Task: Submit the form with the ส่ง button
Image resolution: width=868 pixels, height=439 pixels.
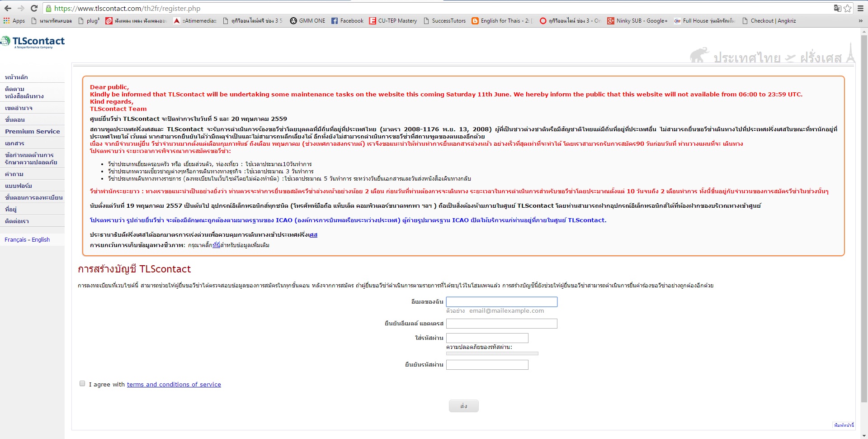Action: click(463, 406)
